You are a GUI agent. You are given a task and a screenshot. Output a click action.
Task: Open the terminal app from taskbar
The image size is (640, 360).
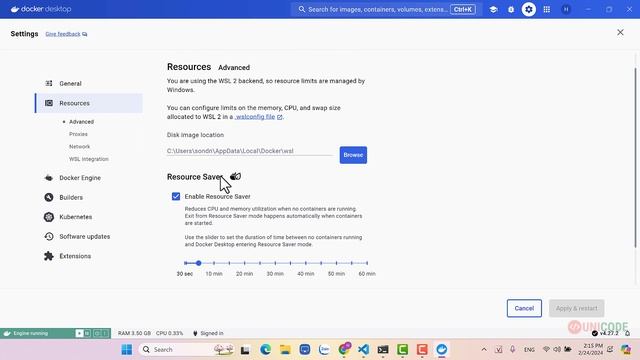point(383,349)
